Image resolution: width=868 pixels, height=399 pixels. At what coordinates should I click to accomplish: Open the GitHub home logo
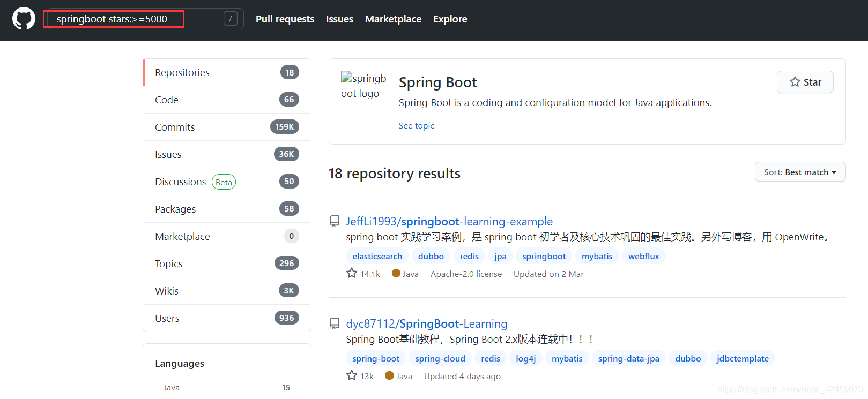[24, 19]
